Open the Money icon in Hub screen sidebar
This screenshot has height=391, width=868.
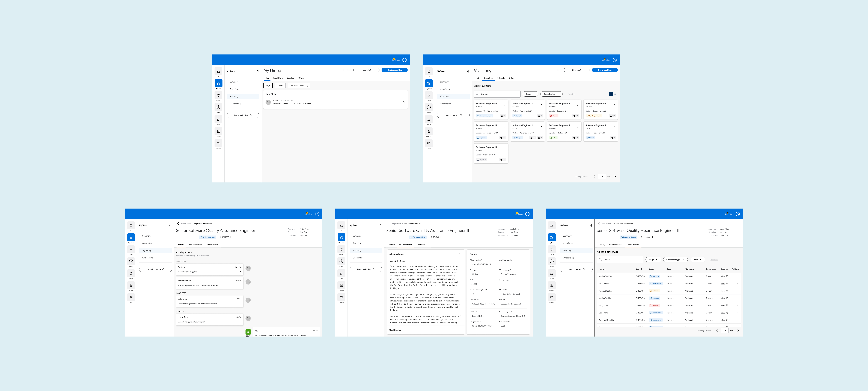coord(218,107)
